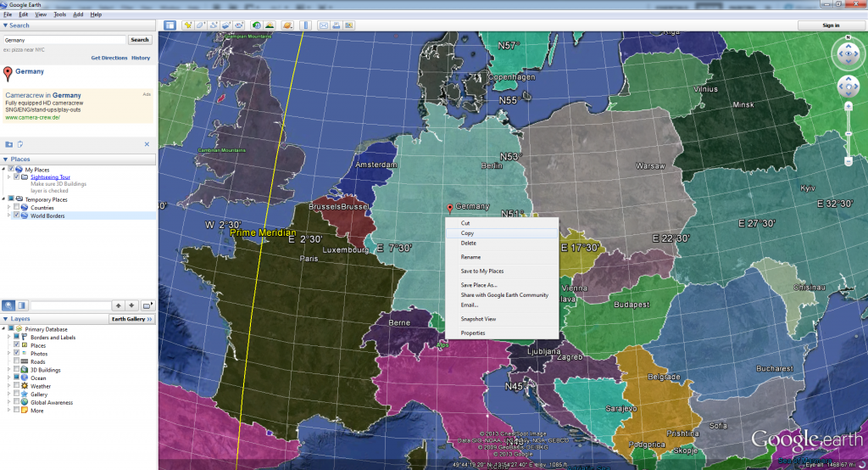The height and width of the screenshot is (470, 868).
Task: Toggle the sidebar panel button
Action: click(x=170, y=25)
